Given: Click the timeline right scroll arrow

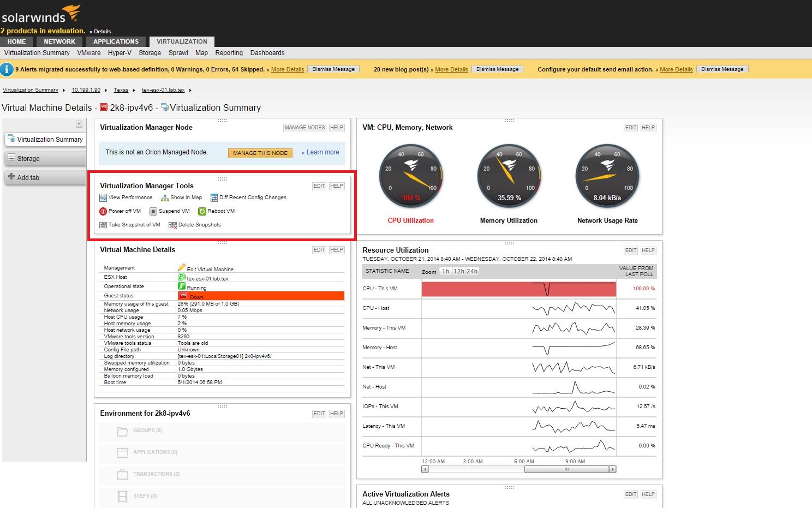Looking at the screenshot, I should pos(613,469).
